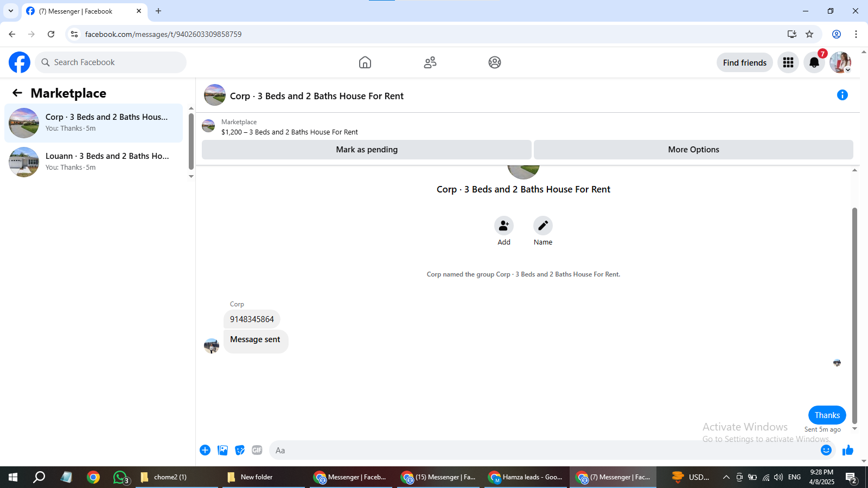This screenshot has height=488, width=868.
Task: Open Chrome profile icon
Action: (x=837, y=34)
